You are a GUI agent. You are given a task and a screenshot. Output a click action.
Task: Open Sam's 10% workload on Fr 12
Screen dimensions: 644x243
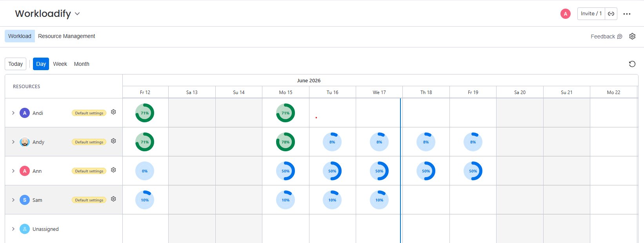coord(145,200)
